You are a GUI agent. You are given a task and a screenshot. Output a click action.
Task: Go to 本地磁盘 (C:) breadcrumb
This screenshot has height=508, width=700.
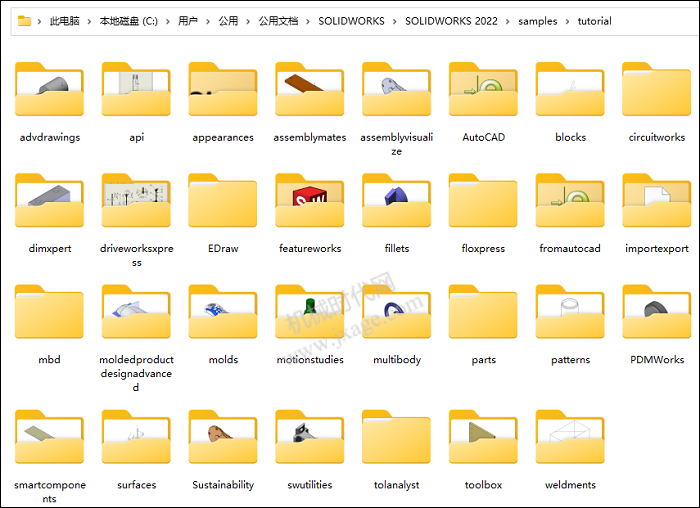129,21
